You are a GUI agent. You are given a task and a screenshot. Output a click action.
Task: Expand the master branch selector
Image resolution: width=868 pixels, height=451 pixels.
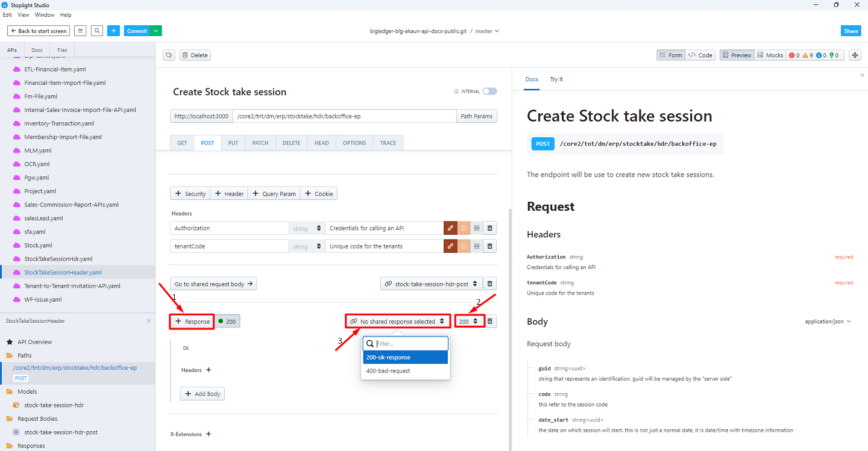[x=487, y=31]
